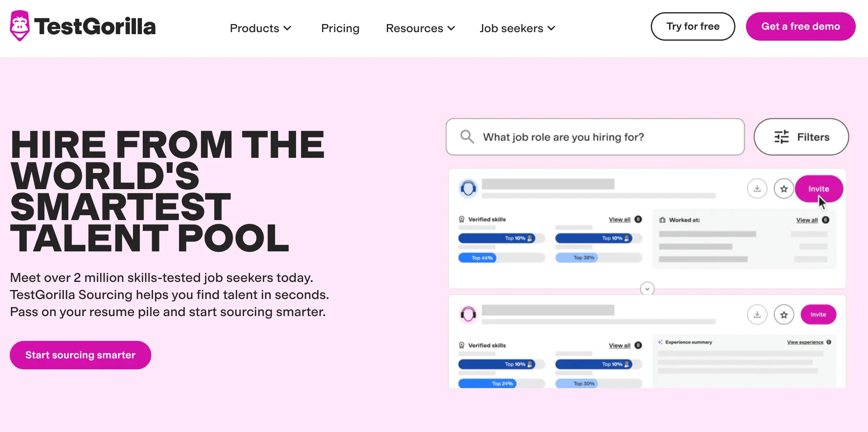
Task: Open View all next to Verified skills
Action: pos(618,219)
